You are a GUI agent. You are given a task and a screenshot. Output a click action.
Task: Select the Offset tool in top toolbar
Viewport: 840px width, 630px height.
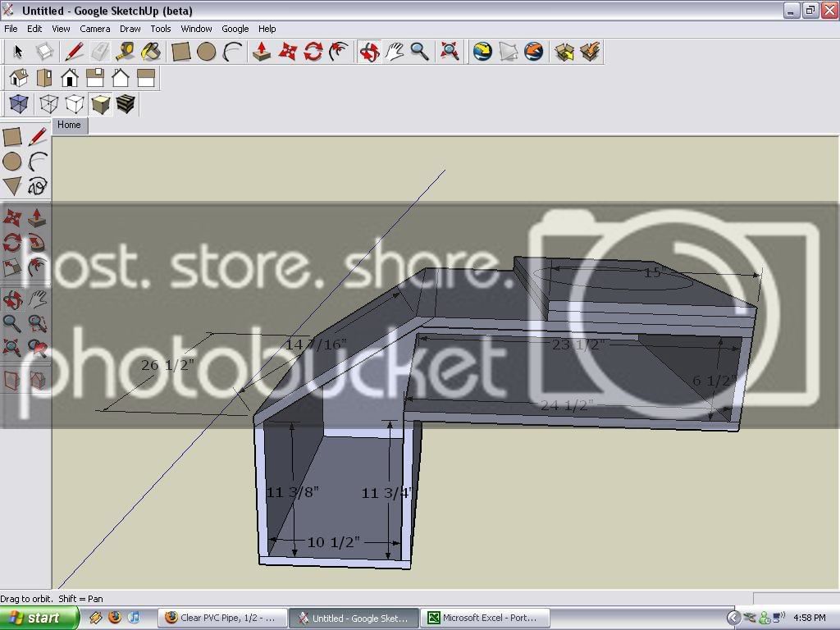click(339, 52)
